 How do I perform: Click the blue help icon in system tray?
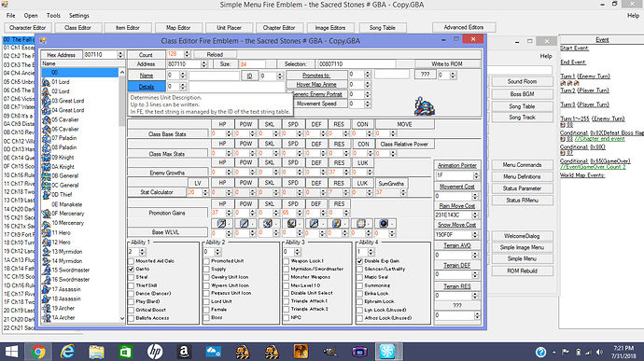(x=540, y=352)
